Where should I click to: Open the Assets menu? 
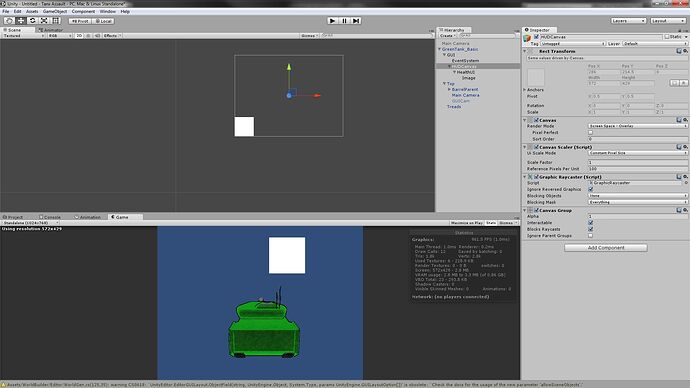coord(32,11)
